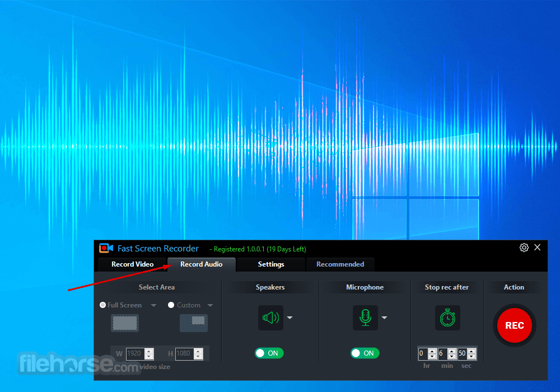The width and height of the screenshot is (560, 392).
Task: Click the green microphone icon
Action: 365,318
